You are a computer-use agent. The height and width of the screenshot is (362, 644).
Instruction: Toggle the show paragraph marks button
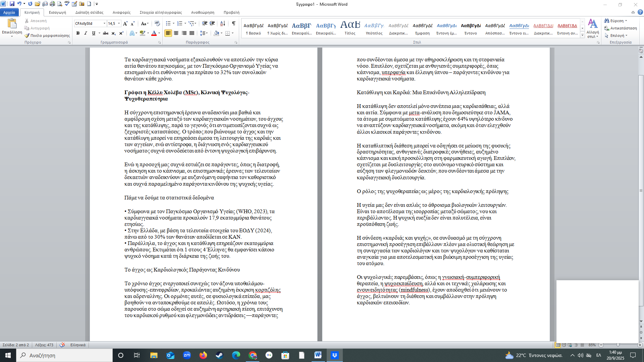click(233, 23)
